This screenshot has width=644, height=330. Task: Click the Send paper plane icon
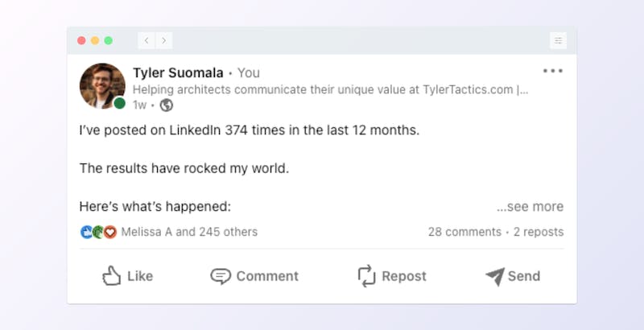click(495, 277)
